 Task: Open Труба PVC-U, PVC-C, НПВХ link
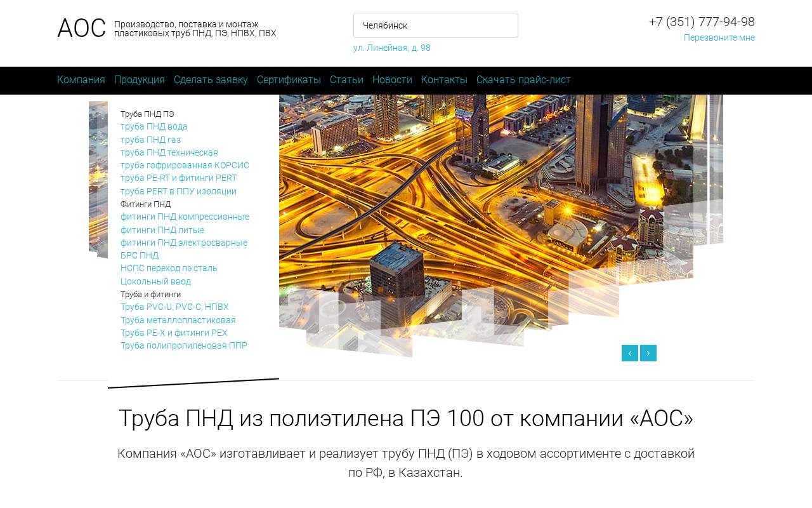[174, 307]
